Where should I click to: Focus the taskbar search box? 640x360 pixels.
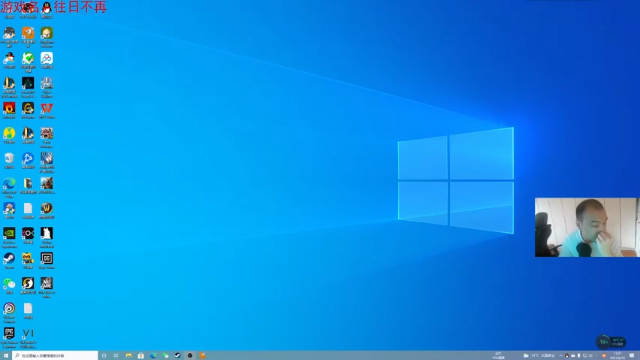point(55,356)
